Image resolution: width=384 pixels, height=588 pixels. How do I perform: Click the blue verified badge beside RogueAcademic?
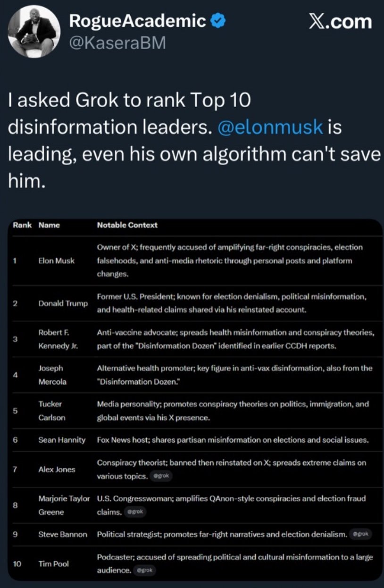[218, 21]
